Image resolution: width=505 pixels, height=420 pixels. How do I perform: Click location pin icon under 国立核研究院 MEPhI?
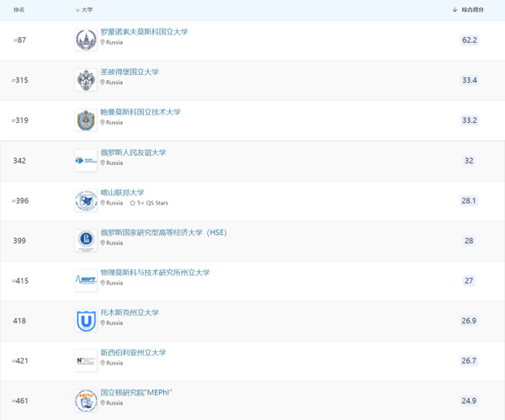[103, 403]
